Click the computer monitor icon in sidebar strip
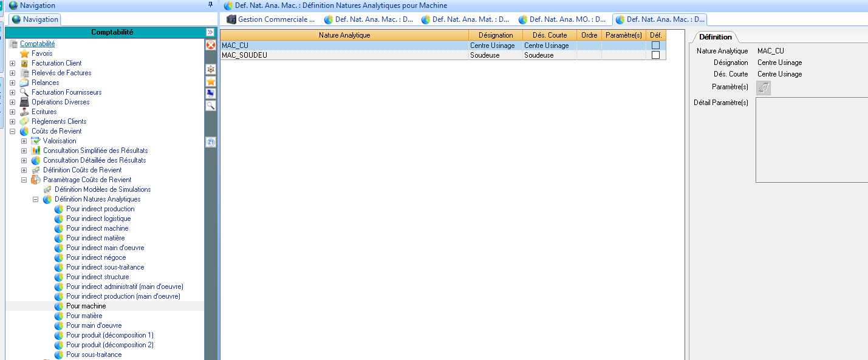 click(211, 93)
